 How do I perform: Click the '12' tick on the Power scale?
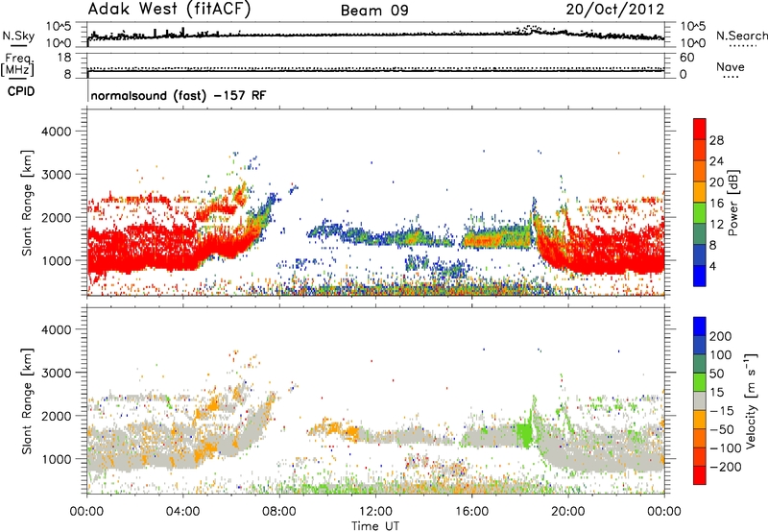[x=716, y=224]
